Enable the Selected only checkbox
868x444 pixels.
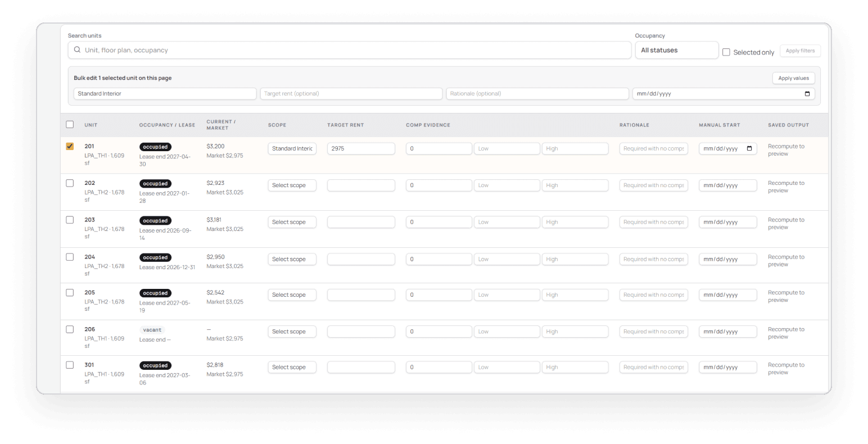pos(726,52)
